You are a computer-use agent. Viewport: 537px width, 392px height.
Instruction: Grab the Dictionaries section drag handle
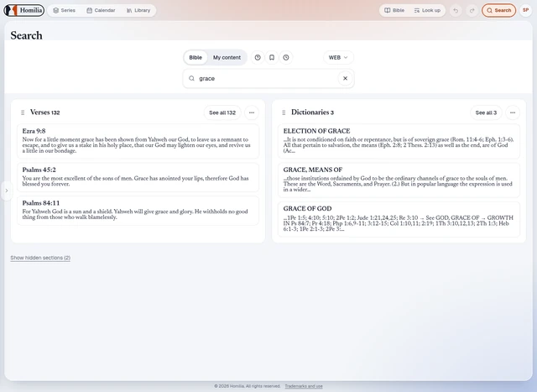(x=284, y=112)
